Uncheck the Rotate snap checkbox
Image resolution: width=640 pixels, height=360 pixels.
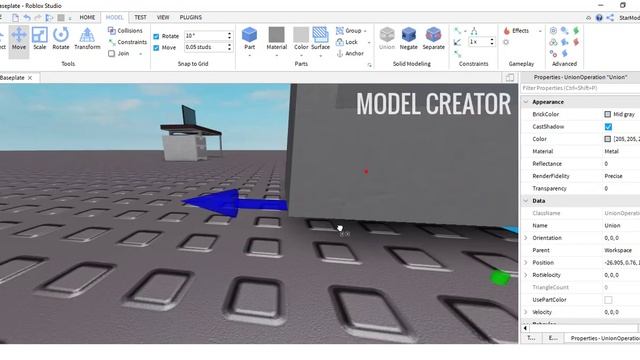[x=156, y=36]
